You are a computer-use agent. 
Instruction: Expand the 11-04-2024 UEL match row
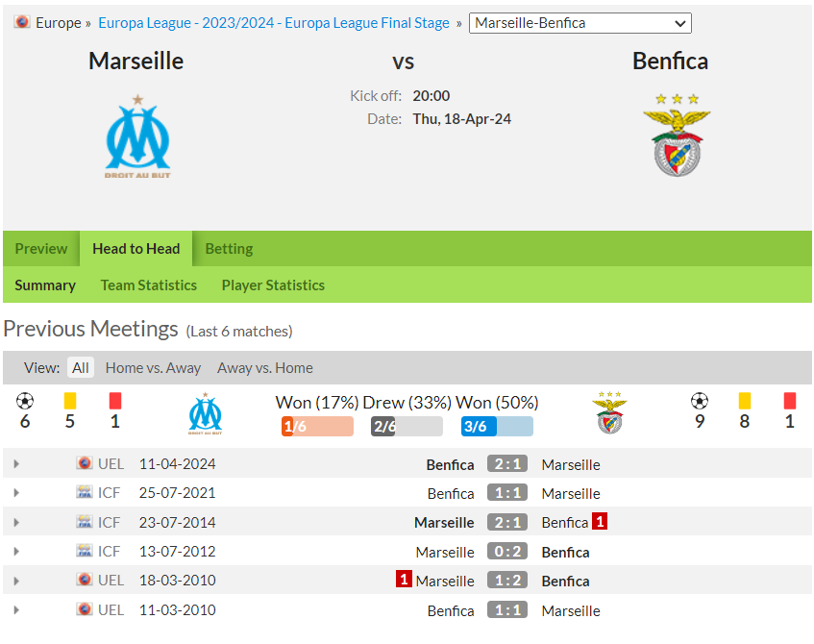tap(16, 464)
